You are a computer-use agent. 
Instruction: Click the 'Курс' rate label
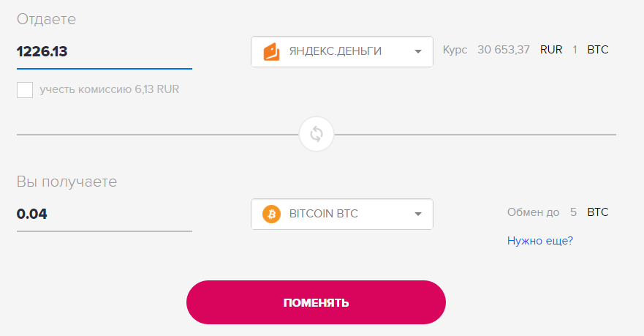point(455,51)
